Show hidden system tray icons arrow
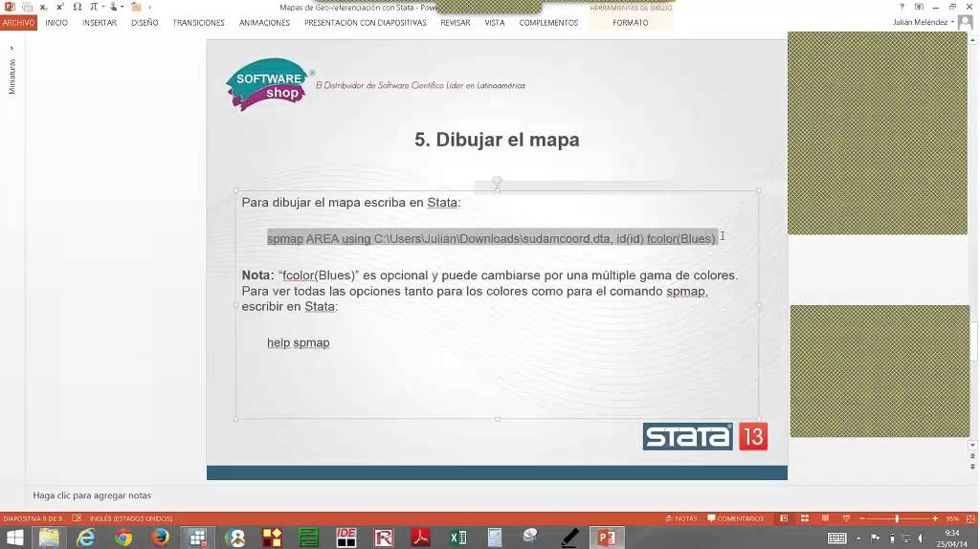This screenshot has width=980, height=549. [858, 538]
